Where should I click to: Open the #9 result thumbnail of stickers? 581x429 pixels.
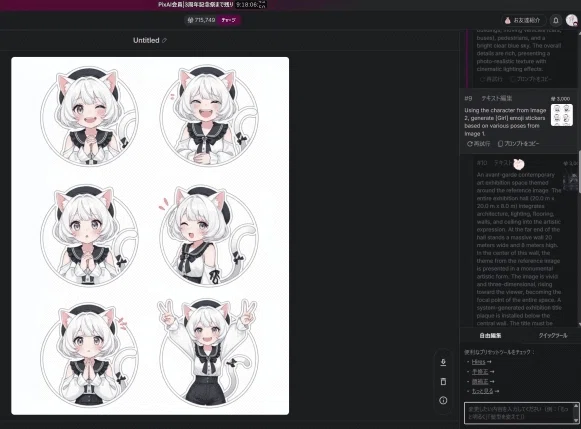[562, 115]
